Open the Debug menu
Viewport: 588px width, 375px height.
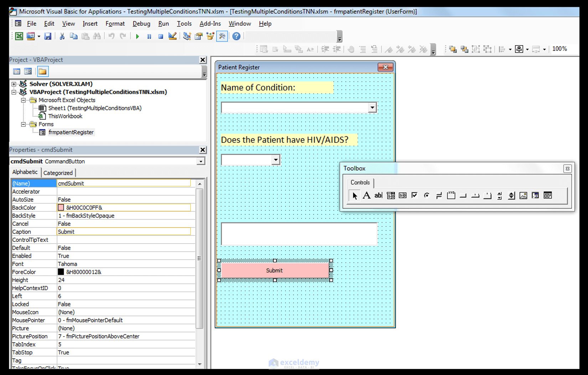[141, 24]
